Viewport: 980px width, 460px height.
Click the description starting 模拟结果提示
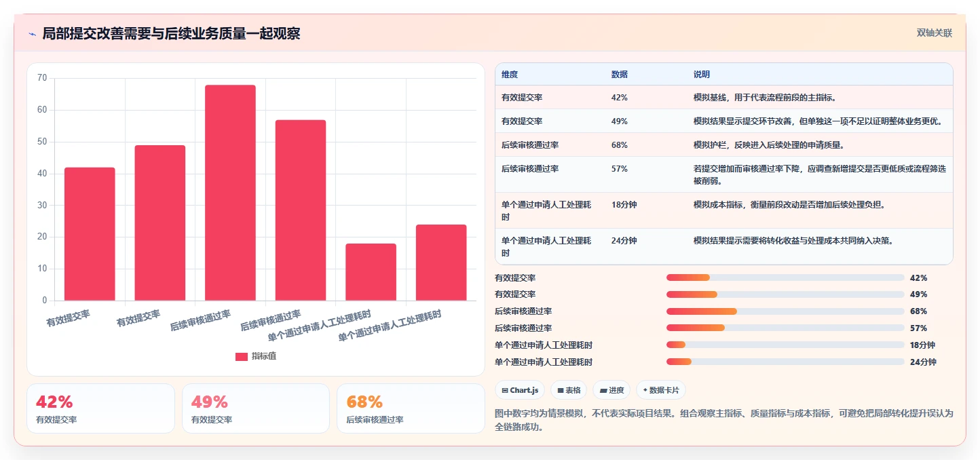click(x=793, y=241)
